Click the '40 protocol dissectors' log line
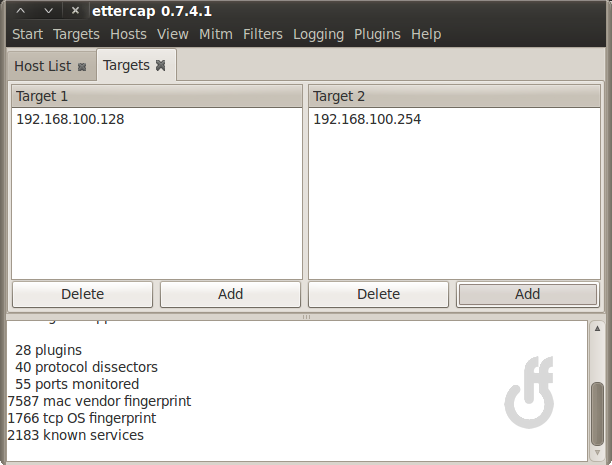 86,367
